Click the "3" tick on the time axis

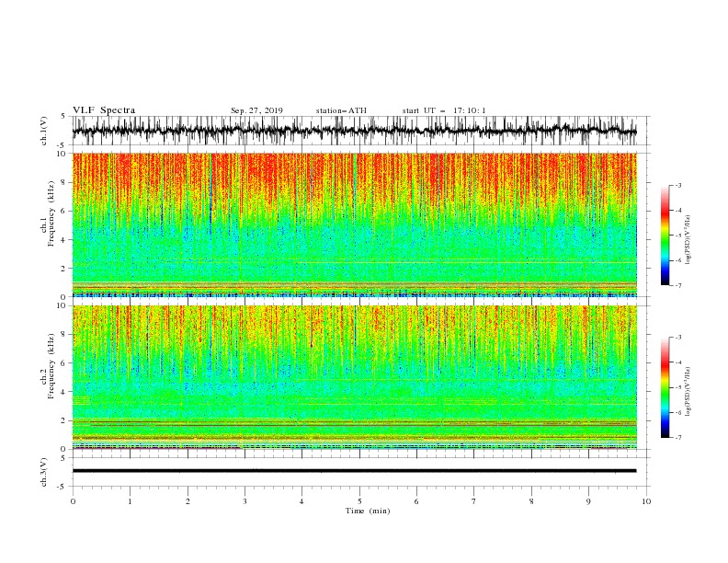click(x=245, y=501)
